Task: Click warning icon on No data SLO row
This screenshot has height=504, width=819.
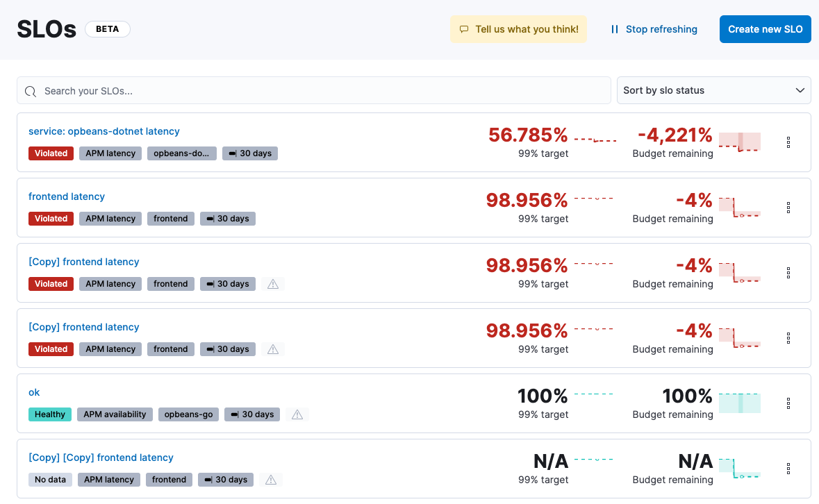Action: pyautogui.click(x=271, y=480)
